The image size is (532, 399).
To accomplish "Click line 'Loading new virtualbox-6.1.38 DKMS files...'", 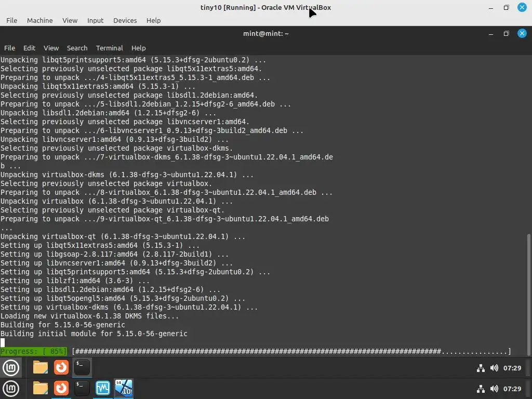I will point(89,316).
